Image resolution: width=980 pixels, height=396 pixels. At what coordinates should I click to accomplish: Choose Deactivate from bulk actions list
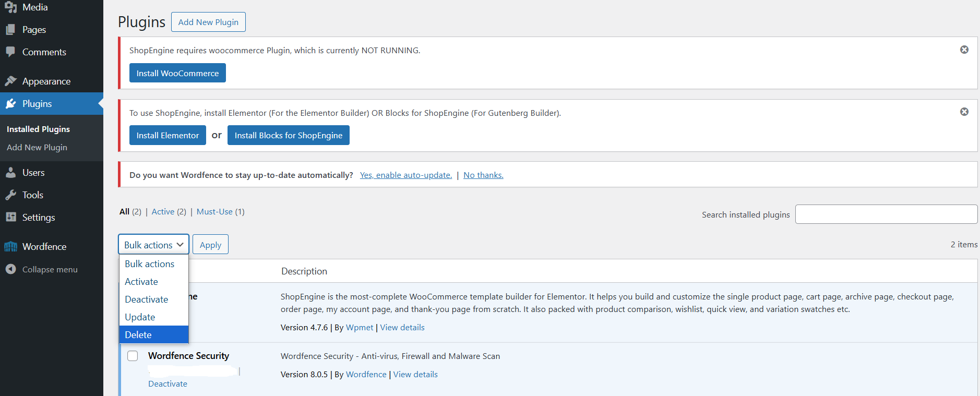[x=154, y=299]
